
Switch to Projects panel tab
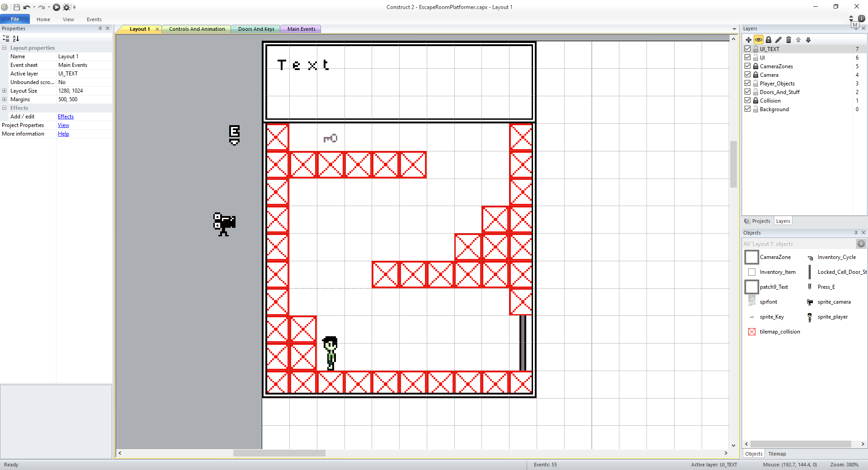coord(757,221)
